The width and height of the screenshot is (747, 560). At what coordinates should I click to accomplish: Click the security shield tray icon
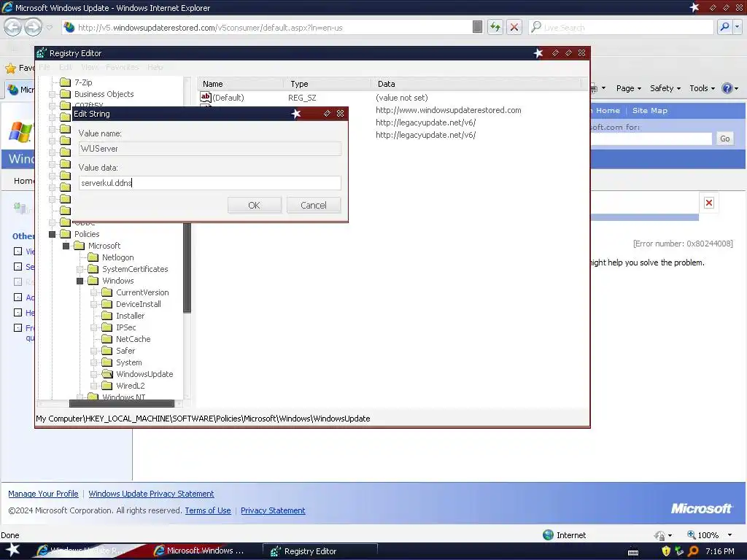click(x=666, y=551)
